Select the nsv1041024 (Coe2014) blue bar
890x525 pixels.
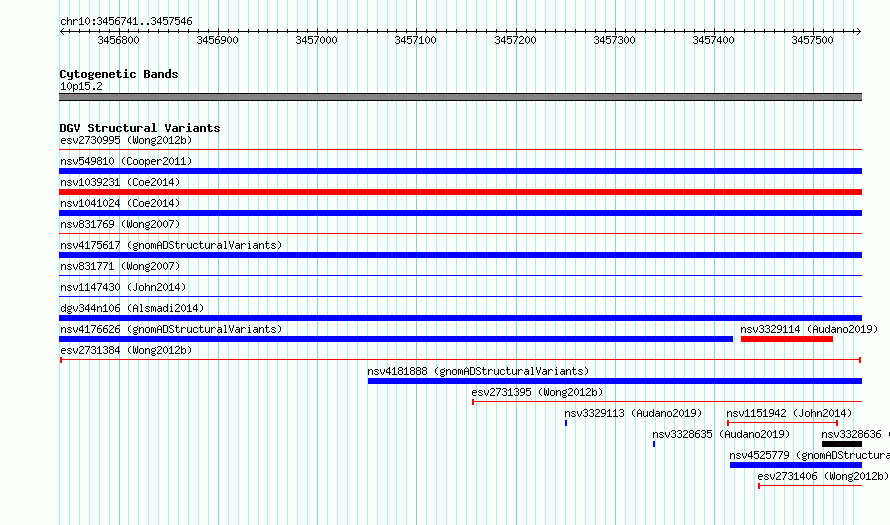(460, 213)
